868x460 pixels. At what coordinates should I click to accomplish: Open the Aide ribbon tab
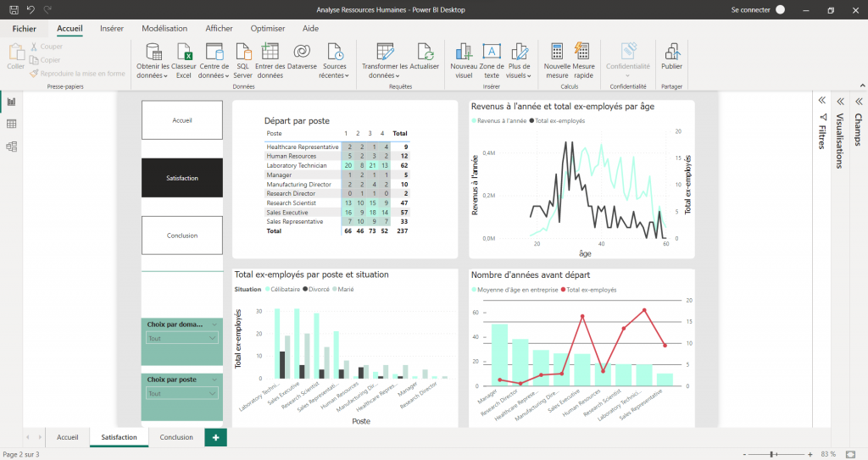pyautogui.click(x=310, y=28)
